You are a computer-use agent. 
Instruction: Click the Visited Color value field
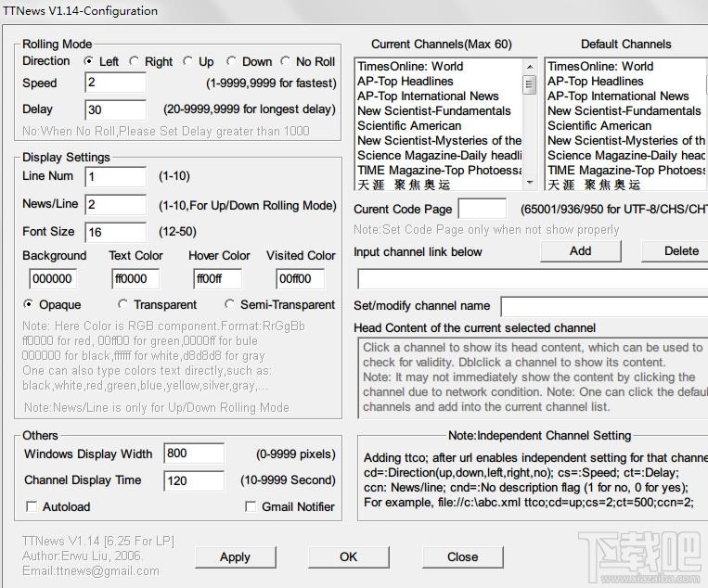pyautogui.click(x=300, y=278)
